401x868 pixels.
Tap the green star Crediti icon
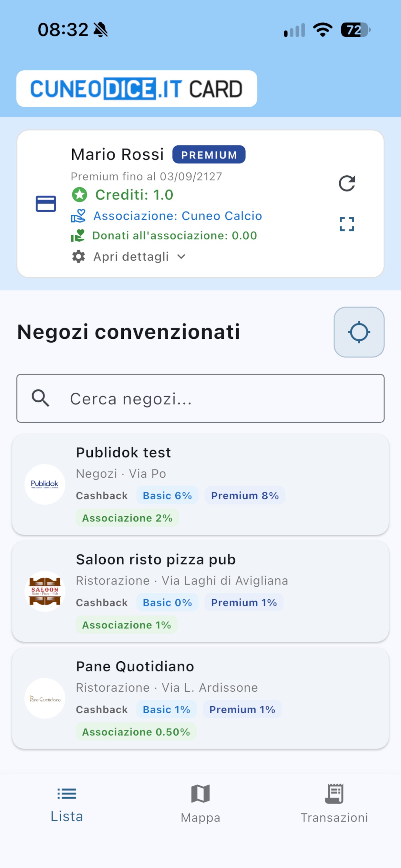pyautogui.click(x=79, y=195)
